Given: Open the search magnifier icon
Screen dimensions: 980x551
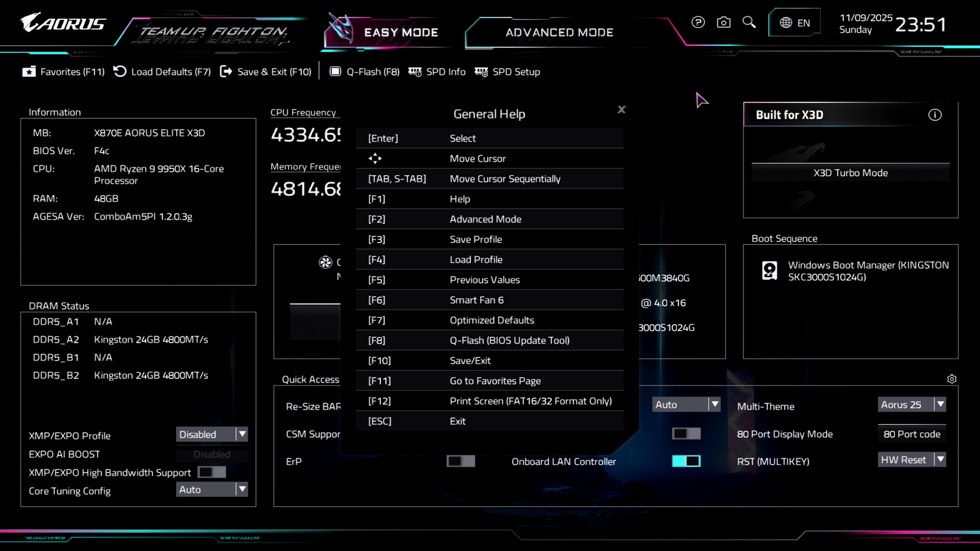Looking at the screenshot, I should tap(749, 22).
